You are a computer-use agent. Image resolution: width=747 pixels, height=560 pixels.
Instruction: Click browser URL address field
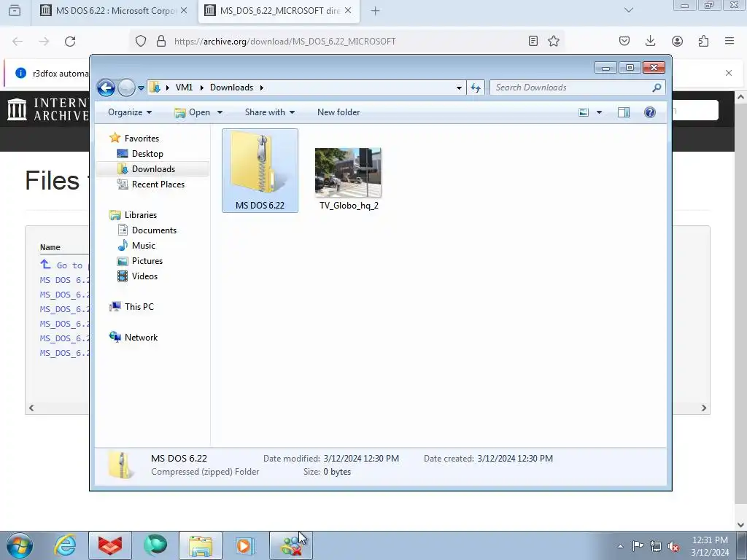(347, 42)
